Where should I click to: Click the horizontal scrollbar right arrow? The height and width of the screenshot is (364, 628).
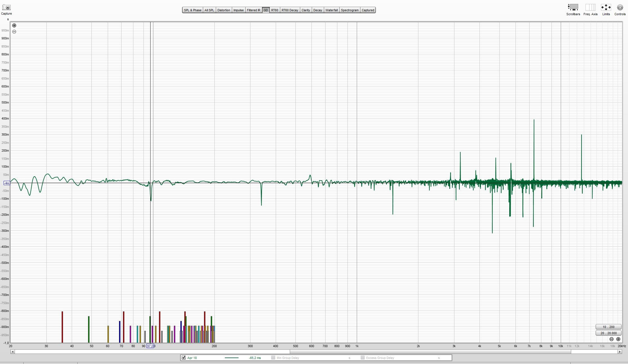620,352
